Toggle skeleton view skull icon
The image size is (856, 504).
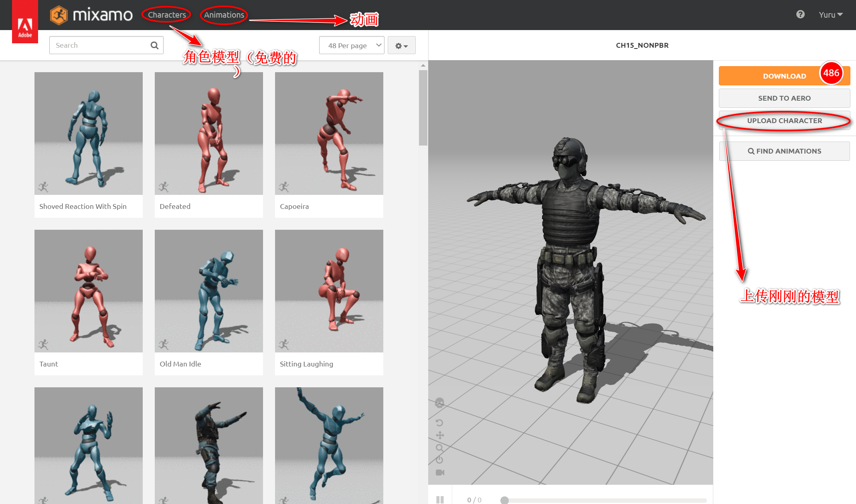pos(439,403)
